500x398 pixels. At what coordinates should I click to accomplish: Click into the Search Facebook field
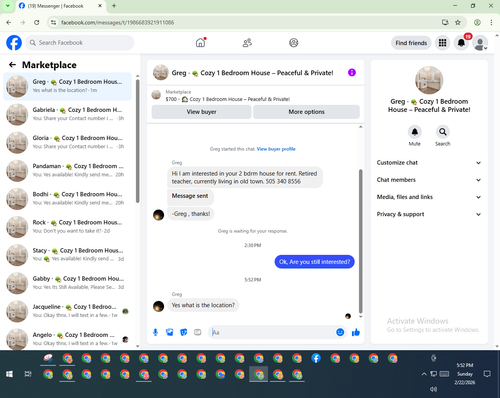(80, 43)
